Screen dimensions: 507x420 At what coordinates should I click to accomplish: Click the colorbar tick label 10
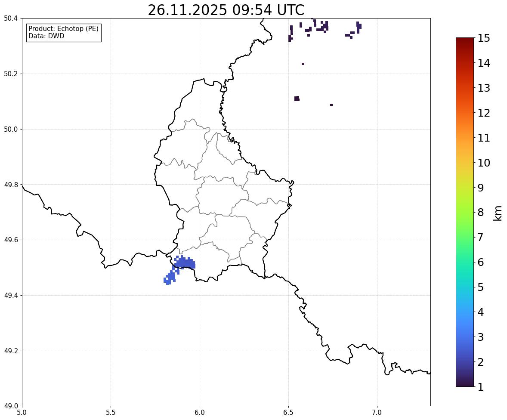click(x=484, y=163)
